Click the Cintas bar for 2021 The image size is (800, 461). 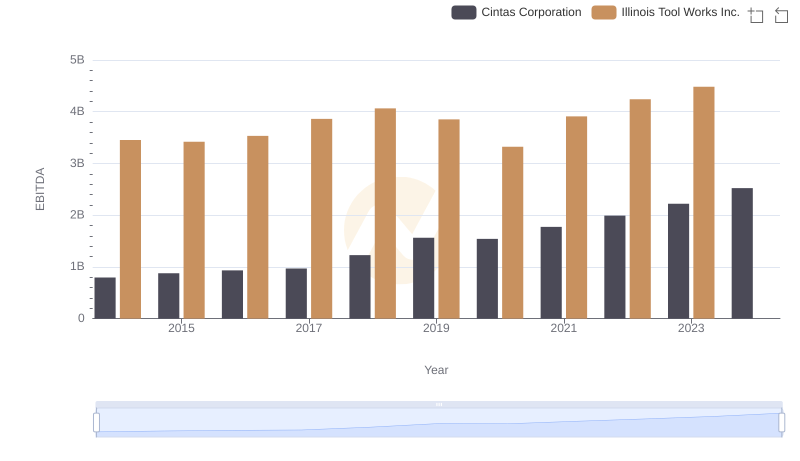551,273
